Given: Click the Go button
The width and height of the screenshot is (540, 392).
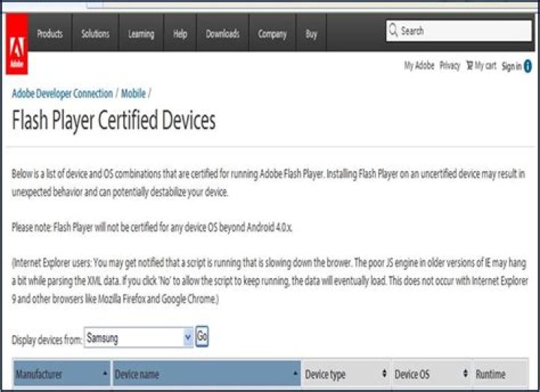Looking at the screenshot, I should (x=202, y=337).
